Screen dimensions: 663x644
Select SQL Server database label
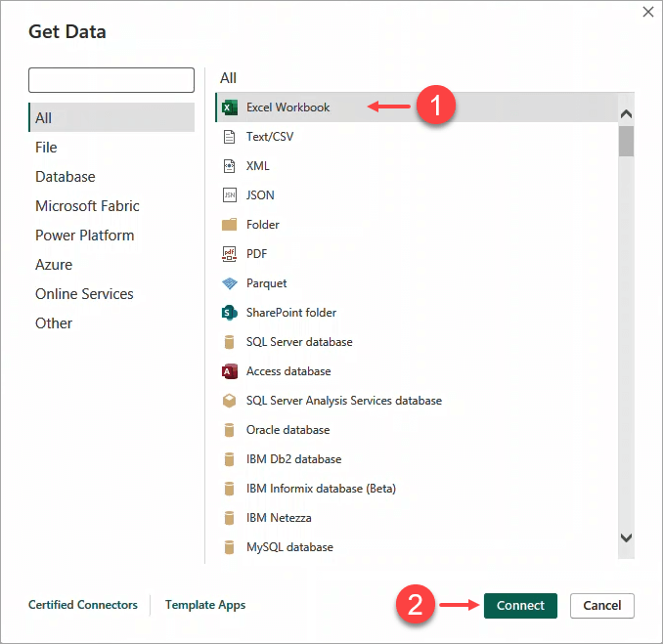pos(299,342)
